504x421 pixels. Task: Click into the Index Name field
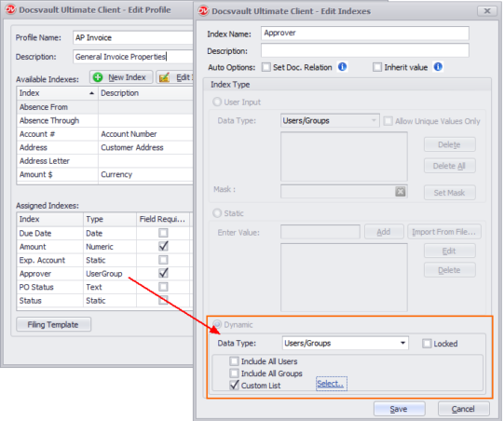pyautogui.click(x=365, y=34)
